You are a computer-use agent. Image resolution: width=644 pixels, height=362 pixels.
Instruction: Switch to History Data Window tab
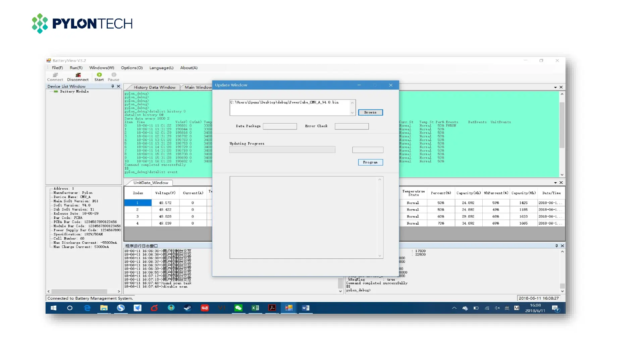click(154, 87)
